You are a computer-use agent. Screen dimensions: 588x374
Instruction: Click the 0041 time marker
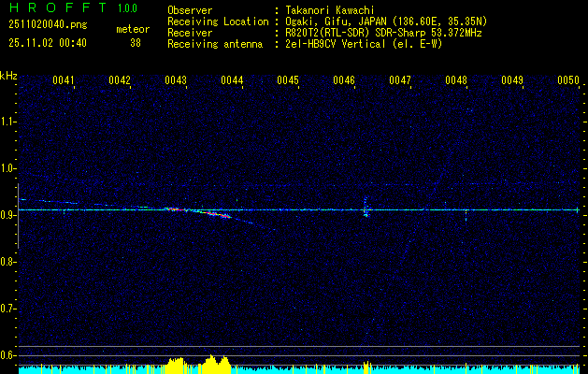(x=64, y=81)
